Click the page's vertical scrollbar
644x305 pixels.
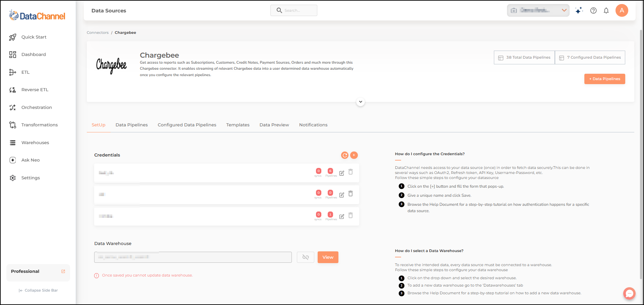(641, 154)
